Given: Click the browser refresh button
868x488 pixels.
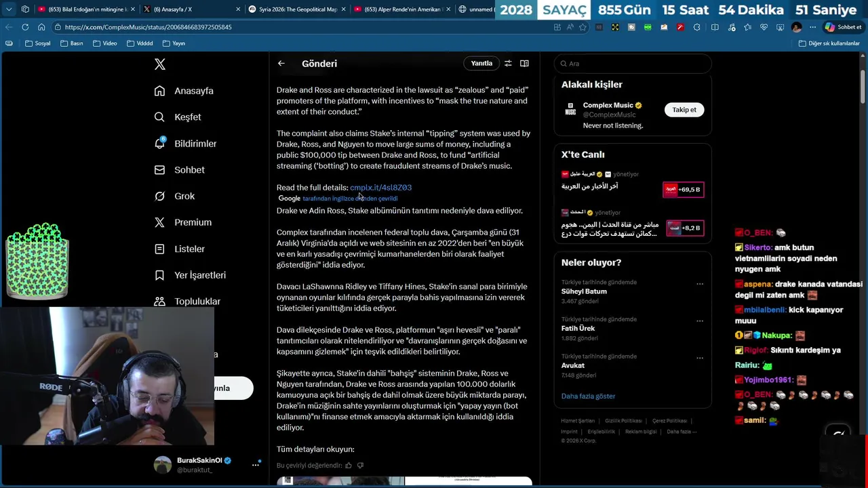Looking at the screenshot, I should click(25, 27).
